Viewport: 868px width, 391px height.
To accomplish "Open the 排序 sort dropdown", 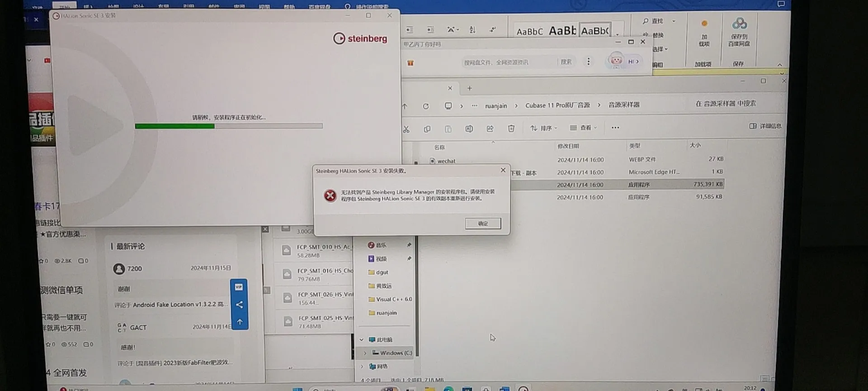I will (x=543, y=128).
